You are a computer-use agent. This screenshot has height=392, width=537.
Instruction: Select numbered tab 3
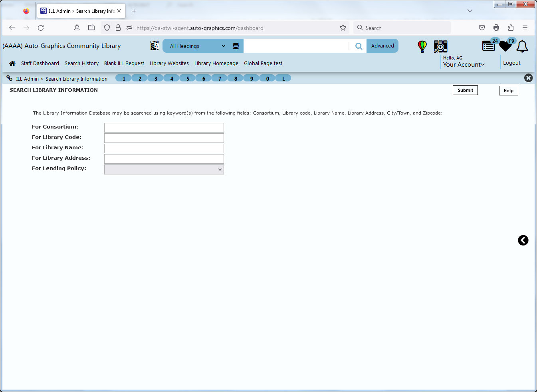coord(156,78)
